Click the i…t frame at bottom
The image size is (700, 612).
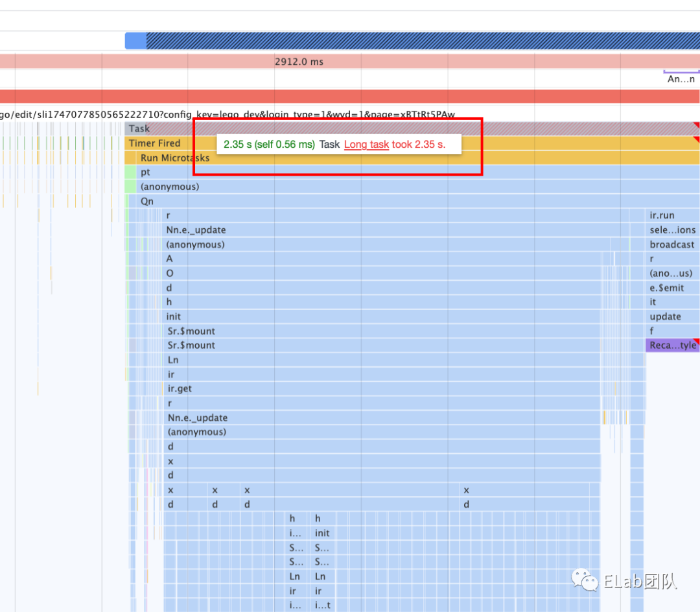[323, 606]
